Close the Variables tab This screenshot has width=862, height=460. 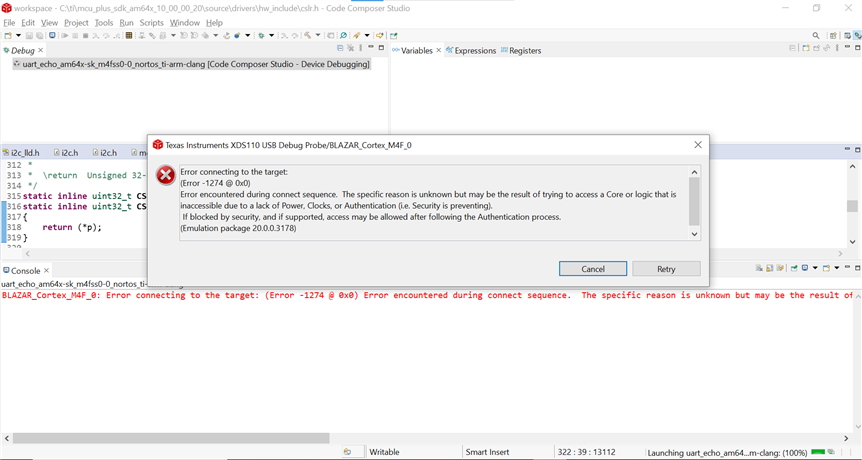coord(439,50)
